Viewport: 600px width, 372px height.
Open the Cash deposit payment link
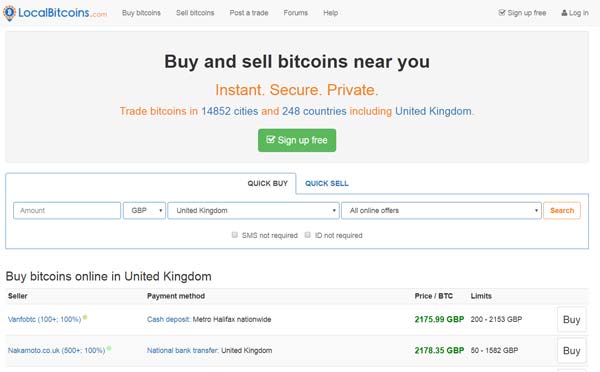pos(169,319)
